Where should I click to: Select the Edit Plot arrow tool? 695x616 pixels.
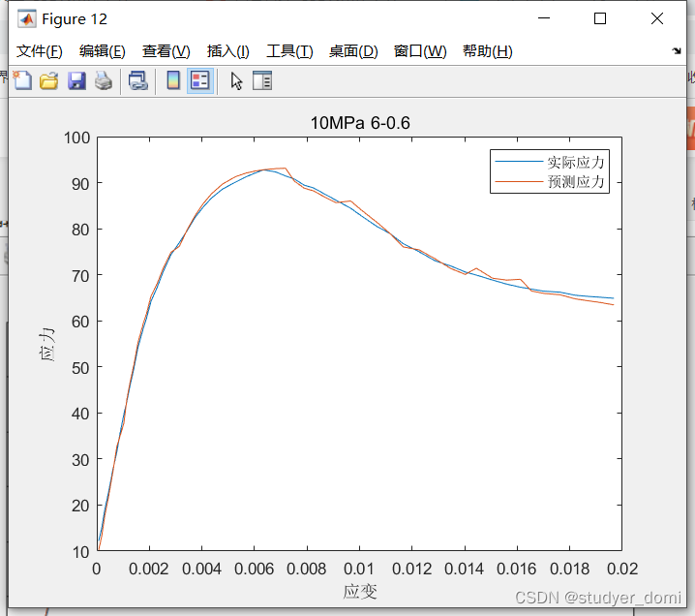pos(236,81)
